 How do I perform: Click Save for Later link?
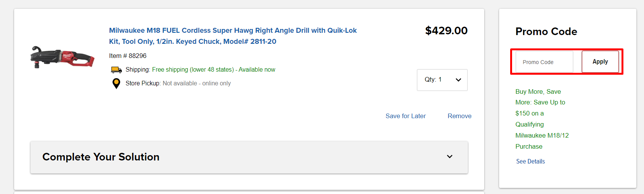coord(405,116)
